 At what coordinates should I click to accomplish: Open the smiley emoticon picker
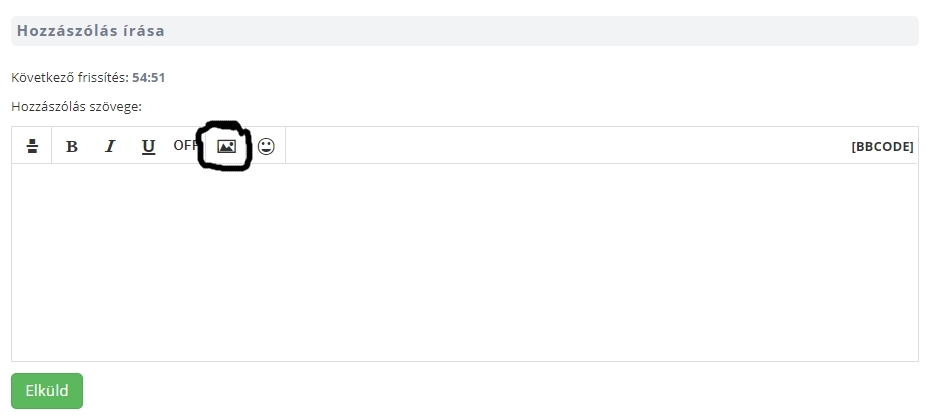[x=266, y=146]
